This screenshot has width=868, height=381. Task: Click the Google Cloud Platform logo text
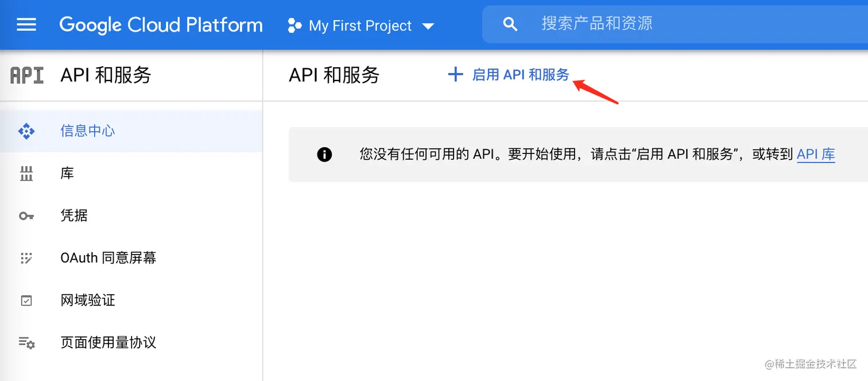(x=161, y=25)
